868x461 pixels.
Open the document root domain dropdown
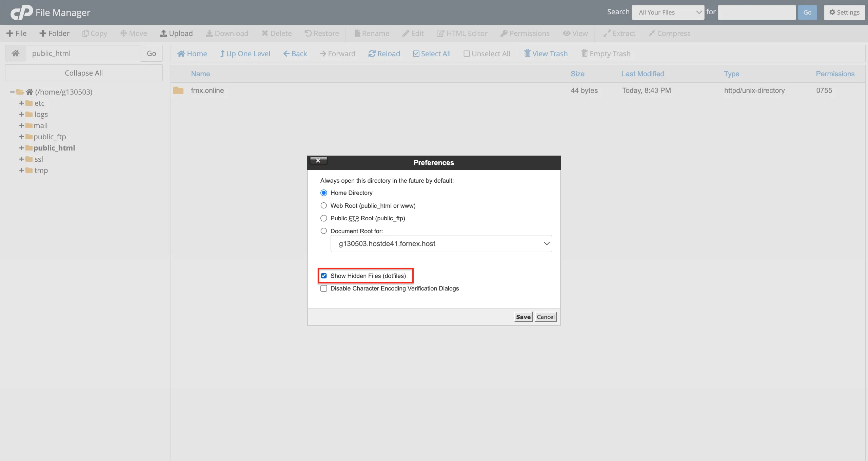pyautogui.click(x=441, y=244)
